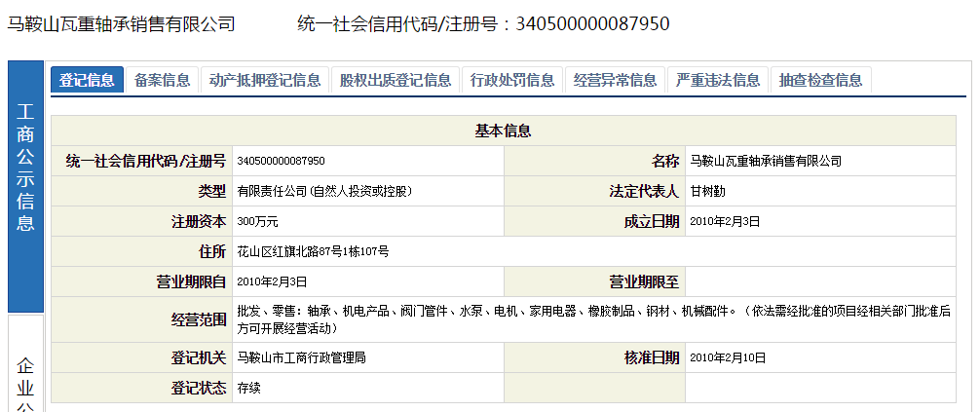Image resolution: width=980 pixels, height=412 pixels.
Task: Open the 企业公示 side tab below 工商公示信息
Action: click(x=25, y=380)
